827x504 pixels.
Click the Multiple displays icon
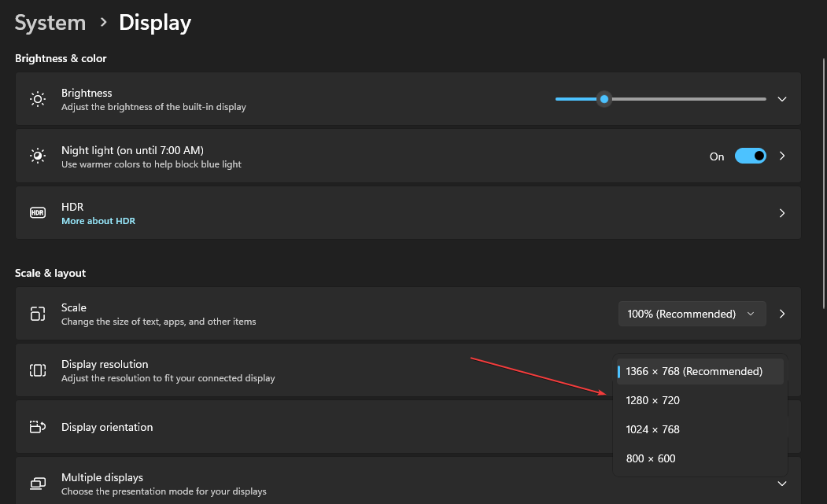[37, 482]
